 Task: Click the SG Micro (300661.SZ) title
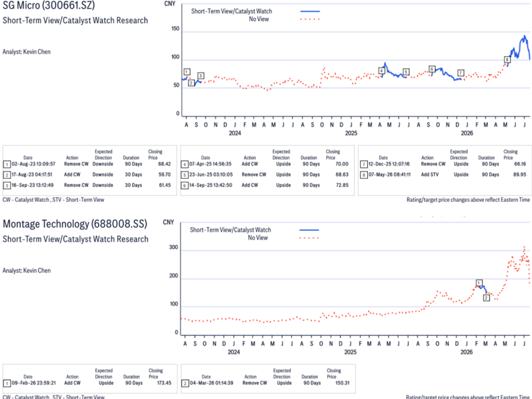(49, 5)
